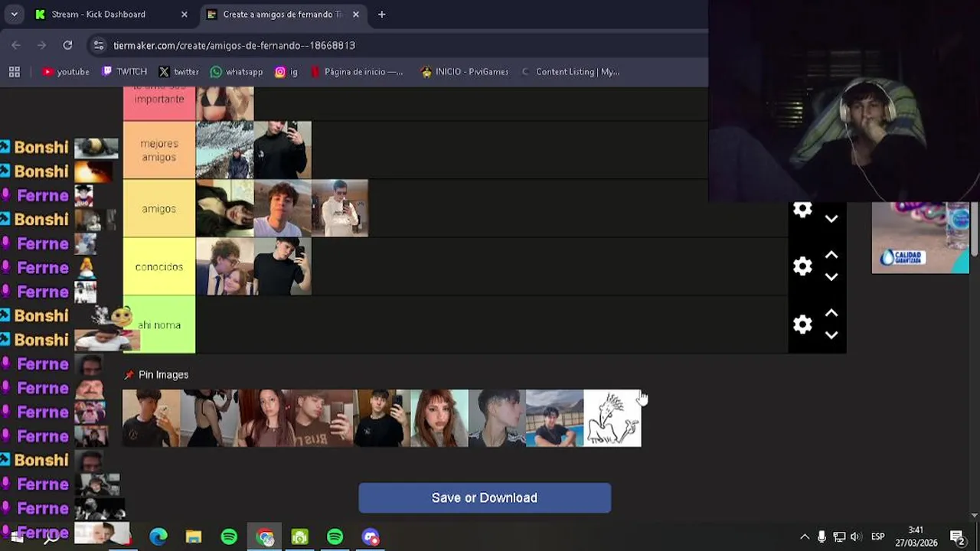Select the white hoodie selfie in amigos tier
Screen dimensions: 980x551
click(340, 208)
